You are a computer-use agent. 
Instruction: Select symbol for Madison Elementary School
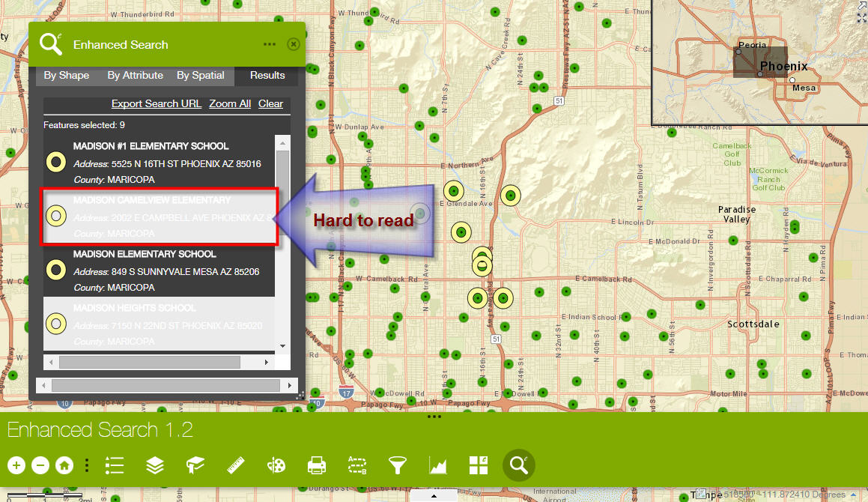56,270
